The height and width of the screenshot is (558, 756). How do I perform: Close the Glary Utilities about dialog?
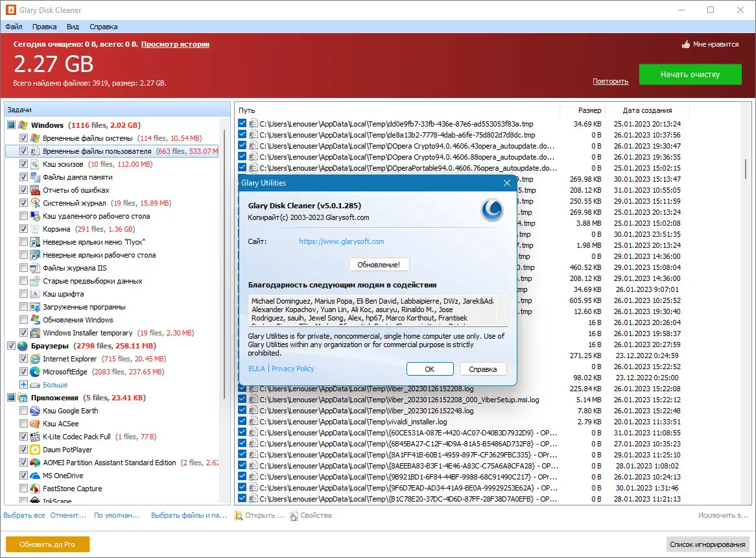(x=507, y=183)
